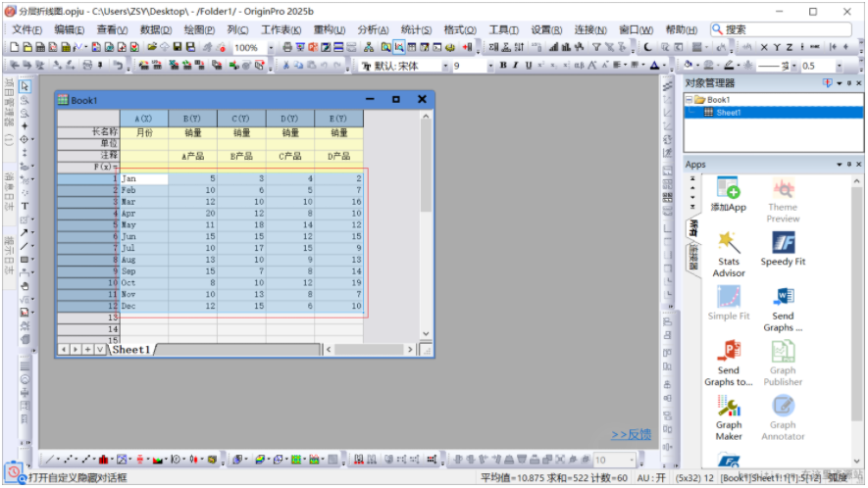Click the Underline formatting button

click(x=528, y=66)
